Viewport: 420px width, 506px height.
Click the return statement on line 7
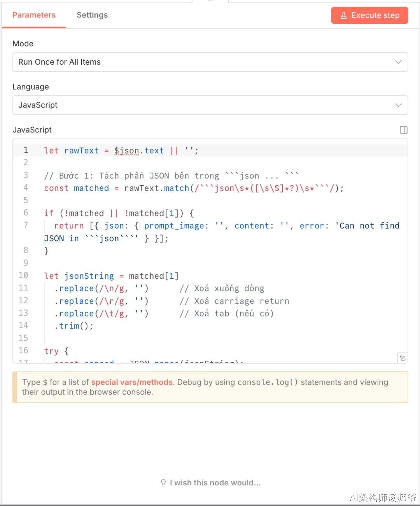[x=69, y=226]
